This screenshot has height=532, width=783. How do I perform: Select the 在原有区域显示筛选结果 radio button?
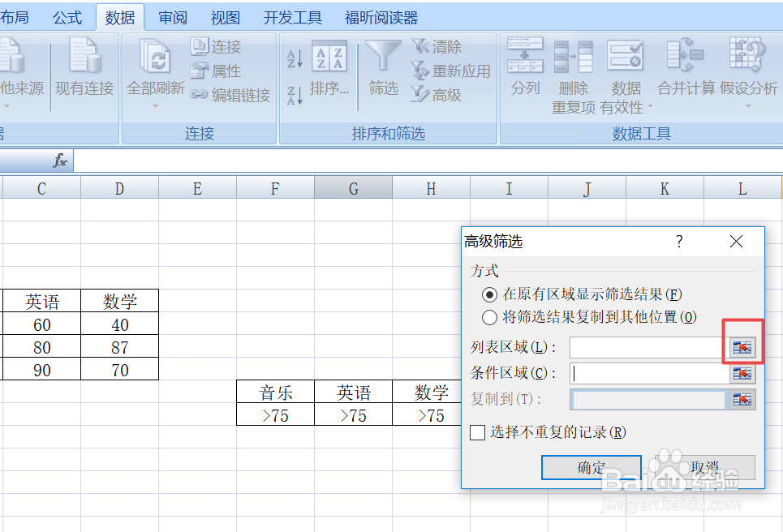[x=489, y=295]
